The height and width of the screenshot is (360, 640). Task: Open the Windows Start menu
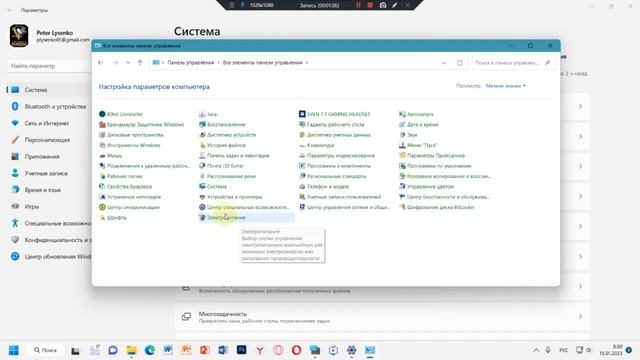(x=13, y=350)
